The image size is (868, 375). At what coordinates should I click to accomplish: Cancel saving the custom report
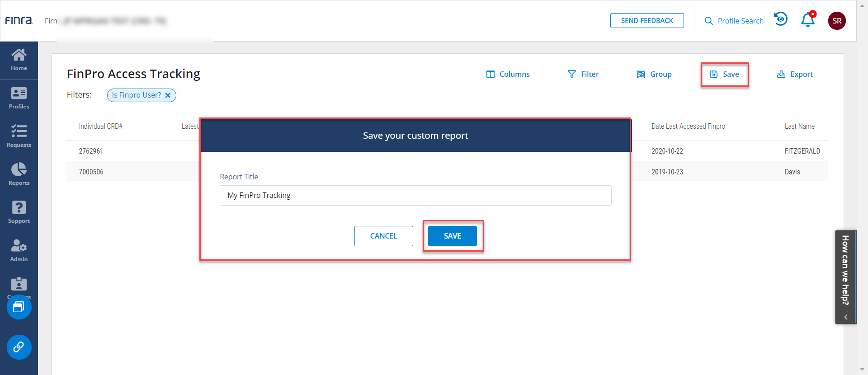383,236
